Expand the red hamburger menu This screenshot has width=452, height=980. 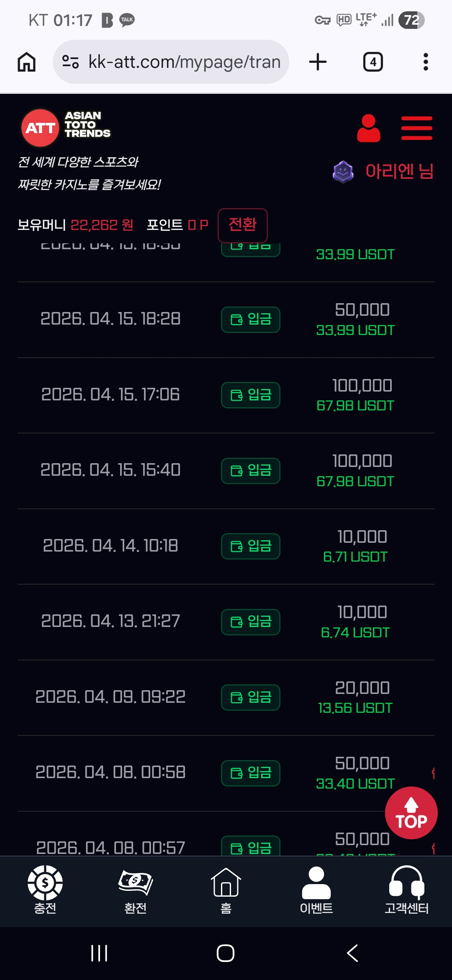416,128
